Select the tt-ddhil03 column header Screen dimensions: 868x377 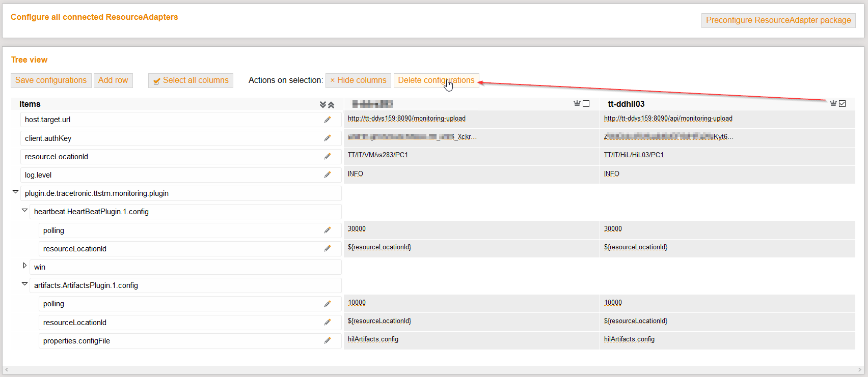pyautogui.click(x=626, y=104)
